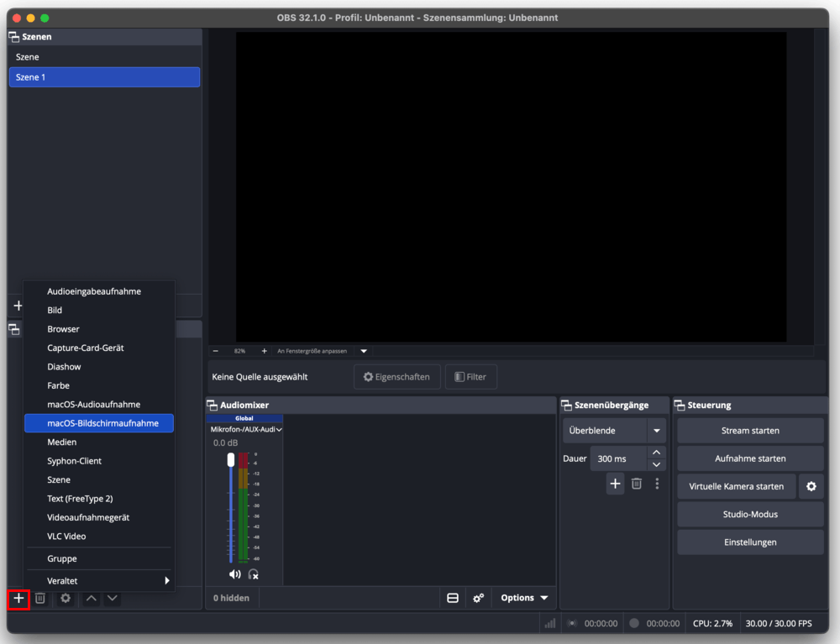840x644 pixels.
Task: Mute the Mikrofon/AUX audio speaker
Action: point(234,574)
